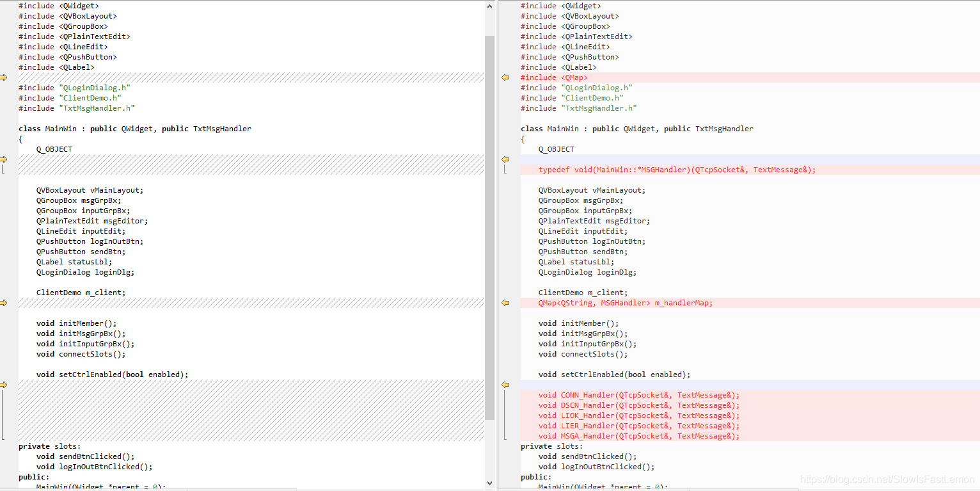Click '#include "TxtMsgHandler.h"' in the left pane
The width and height of the screenshot is (980, 491).
[77, 108]
